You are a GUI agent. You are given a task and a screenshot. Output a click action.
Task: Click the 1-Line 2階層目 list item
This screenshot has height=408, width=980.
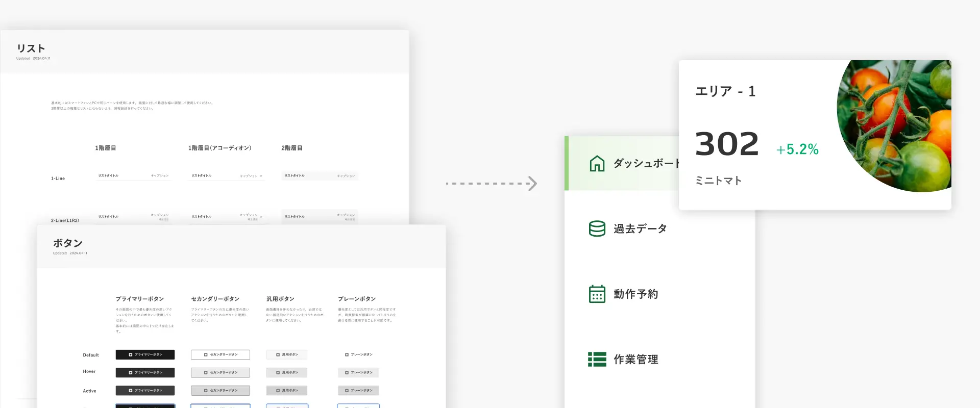(x=320, y=175)
